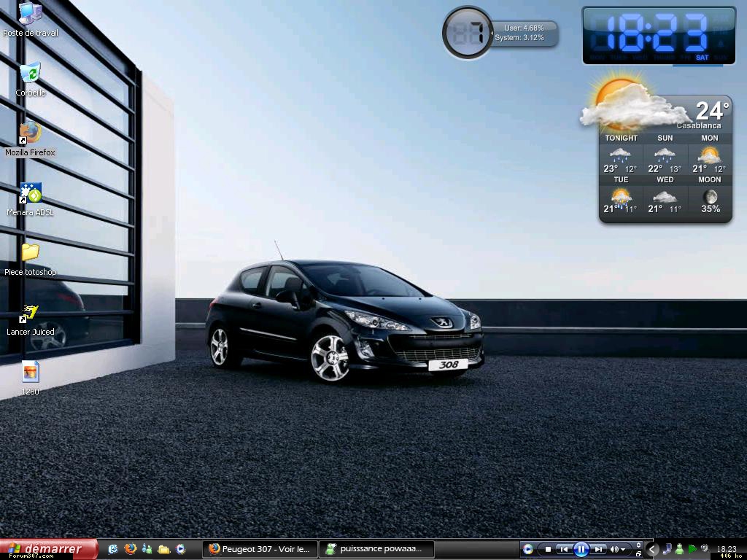Select the SUN forecast heading
The width and height of the screenshot is (747, 560).
(665, 138)
